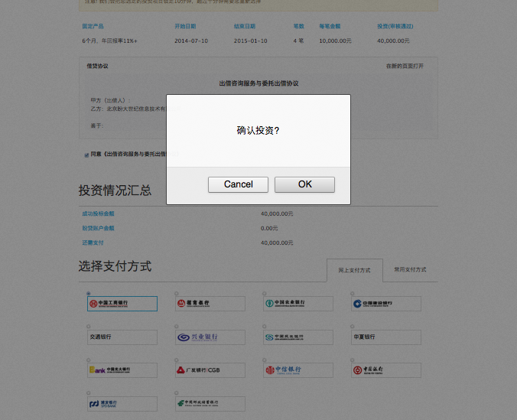Image resolution: width=517 pixels, height=420 pixels.
Task: Select the 兴业银行 logo
Action: click(210, 337)
